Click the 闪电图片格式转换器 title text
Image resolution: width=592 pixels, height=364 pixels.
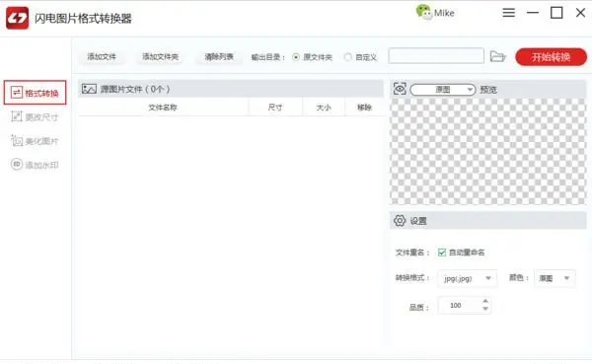(83, 18)
